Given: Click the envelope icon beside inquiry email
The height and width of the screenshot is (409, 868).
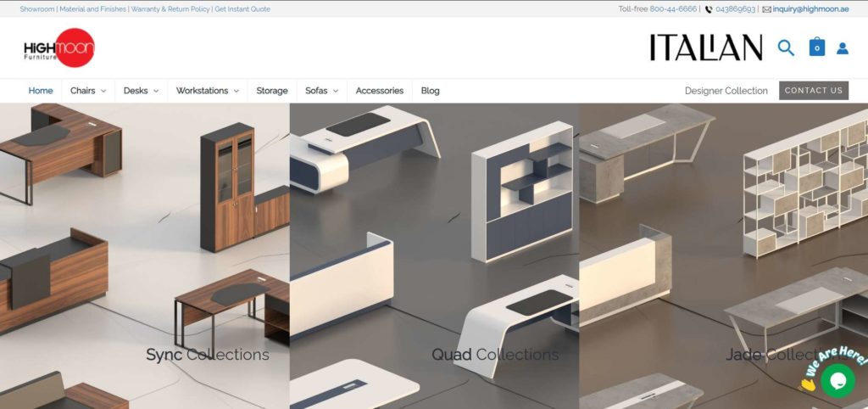Looking at the screenshot, I should 766,9.
